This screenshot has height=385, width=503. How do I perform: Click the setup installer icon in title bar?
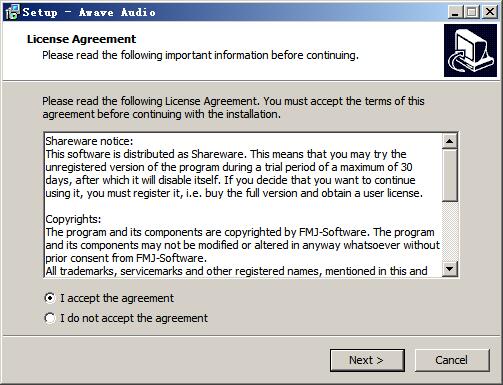click(x=12, y=12)
